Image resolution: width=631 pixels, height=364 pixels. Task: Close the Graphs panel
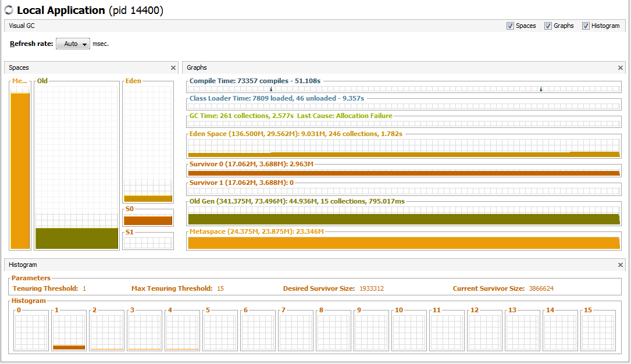click(620, 67)
